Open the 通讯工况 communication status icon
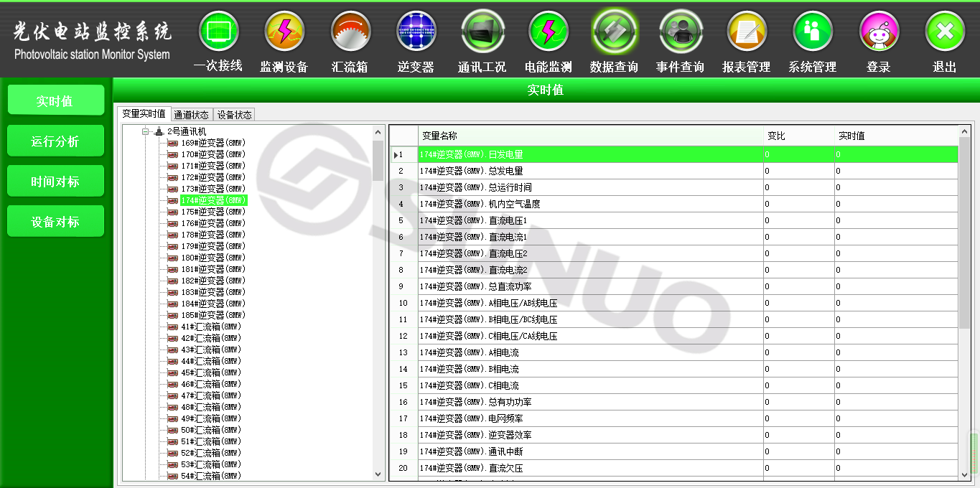This screenshot has width=980, height=488. point(482,32)
